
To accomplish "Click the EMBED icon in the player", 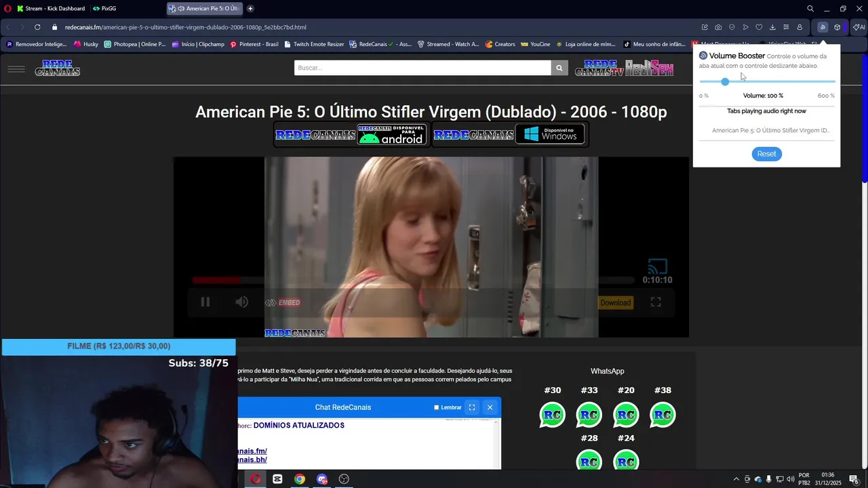I will pos(282,303).
